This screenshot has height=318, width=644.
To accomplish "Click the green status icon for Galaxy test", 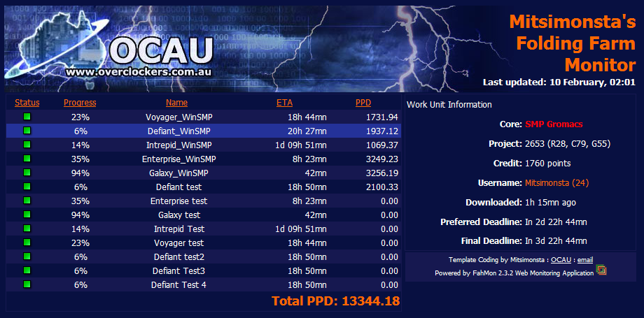I will (x=27, y=215).
